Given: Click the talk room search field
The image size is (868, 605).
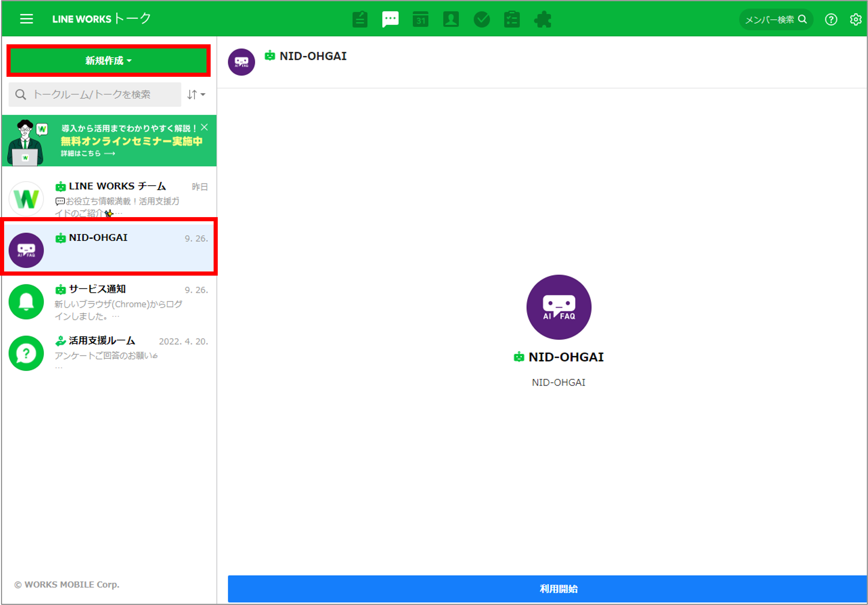Looking at the screenshot, I should coord(95,95).
